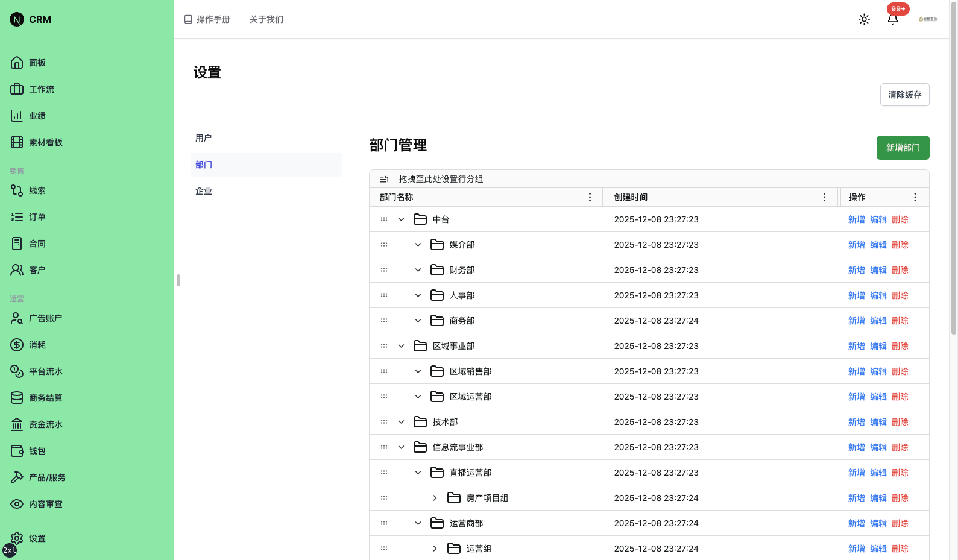This screenshot has height=560, width=958.
Task: Select 部门 settings tab
Action: click(x=266, y=165)
